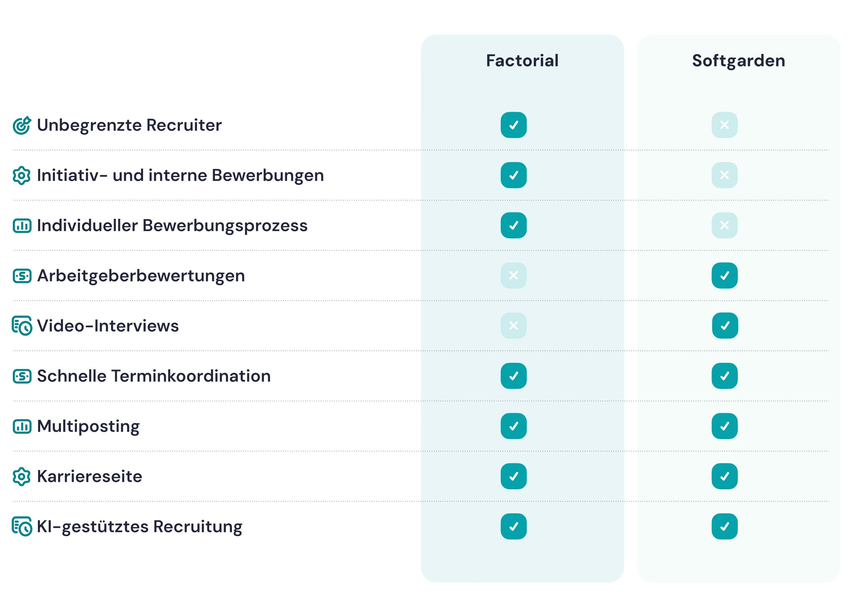Click Factorial checkmark for Multiposting
The image size is (852, 616).
[514, 426]
